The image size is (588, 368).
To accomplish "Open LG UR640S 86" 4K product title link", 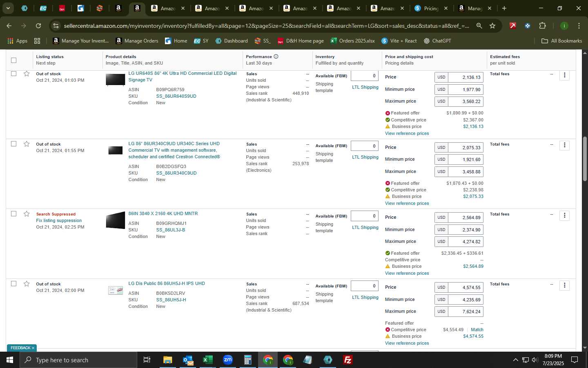I will tap(183, 76).
